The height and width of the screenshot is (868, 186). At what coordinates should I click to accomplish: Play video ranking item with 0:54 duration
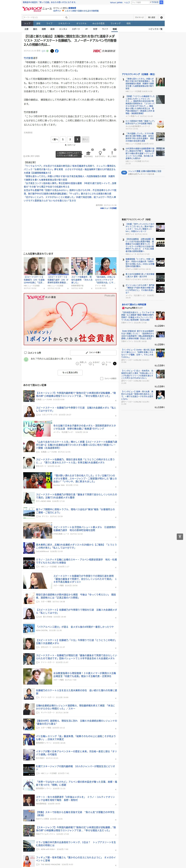point(160,227)
